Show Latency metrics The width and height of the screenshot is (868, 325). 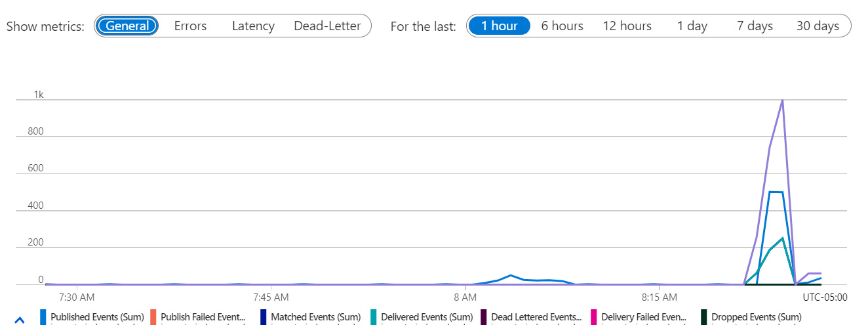tap(253, 26)
